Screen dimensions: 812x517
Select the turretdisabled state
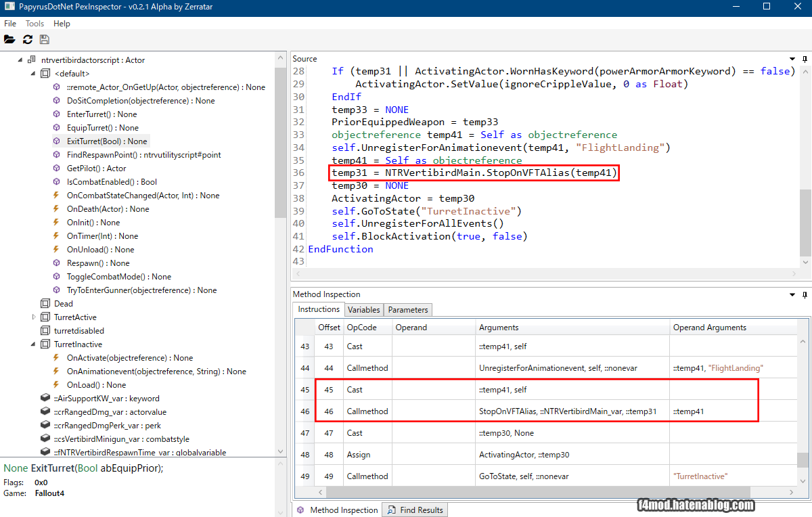click(79, 331)
